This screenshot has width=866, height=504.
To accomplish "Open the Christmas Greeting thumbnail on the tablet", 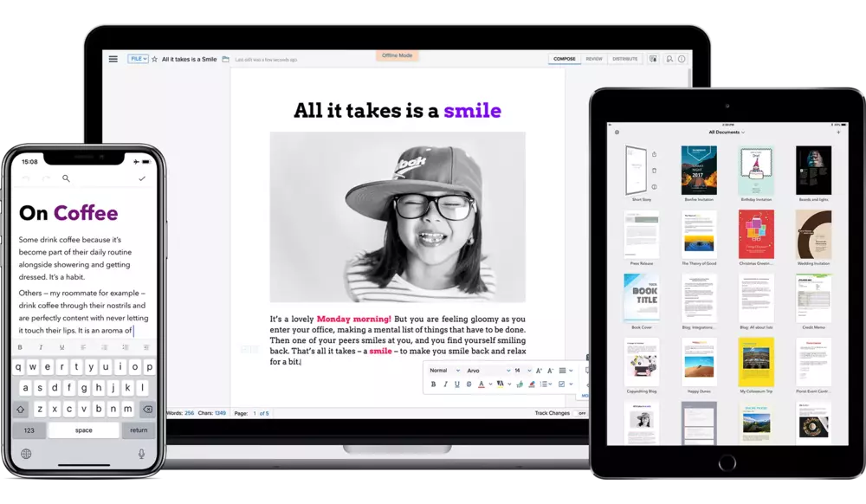I will (756, 235).
